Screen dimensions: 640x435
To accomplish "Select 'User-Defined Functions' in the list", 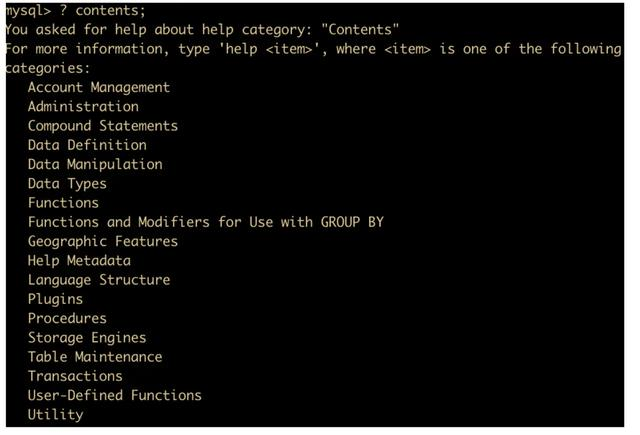I will (115, 395).
